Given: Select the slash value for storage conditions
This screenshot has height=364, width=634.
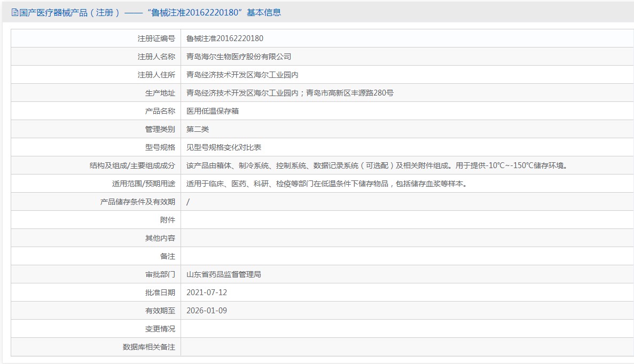Looking at the screenshot, I should (x=188, y=202).
